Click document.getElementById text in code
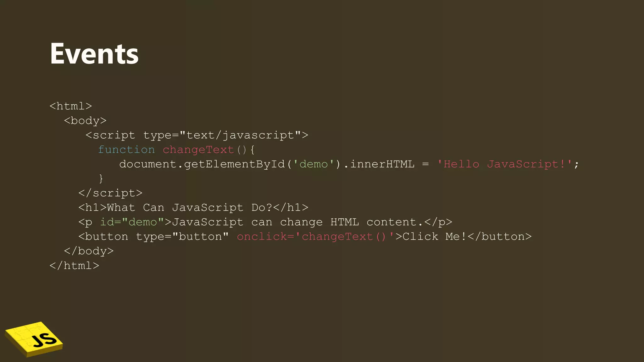This screenshot has width=644, height=362. coord(202,164)
